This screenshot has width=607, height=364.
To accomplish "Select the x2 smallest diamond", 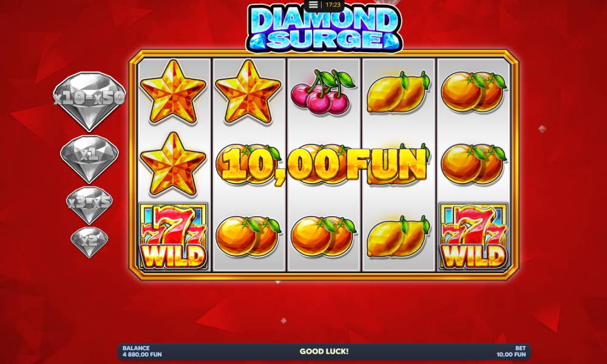I will click(x=89, y=242).
